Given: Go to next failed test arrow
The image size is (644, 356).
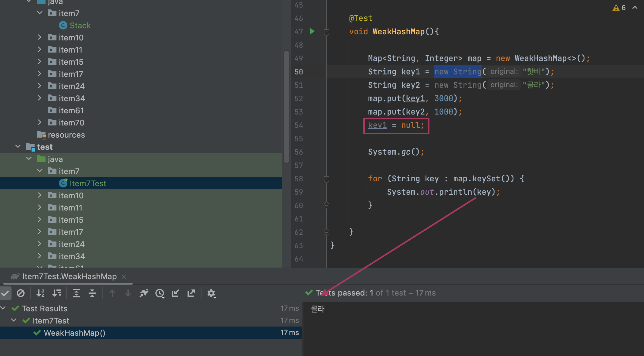Looking at the screenshot, I should (128, 293).
